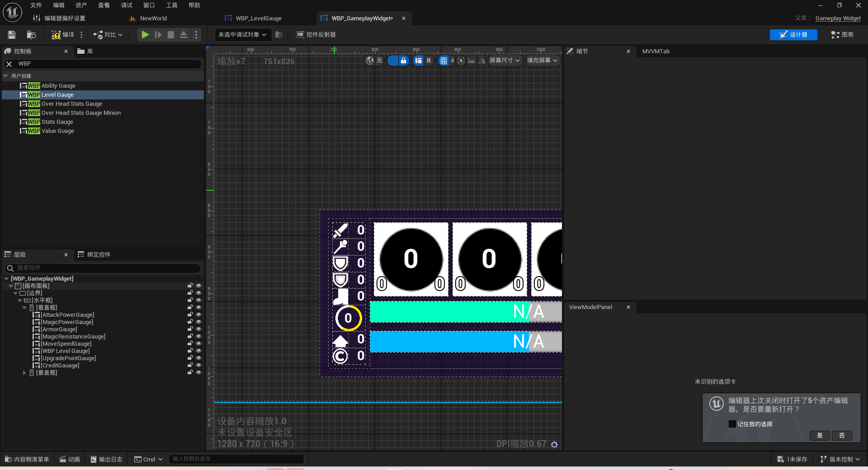Find selected debug object icon
Viewport: 868px width, 470px height.
pos(279,35)
